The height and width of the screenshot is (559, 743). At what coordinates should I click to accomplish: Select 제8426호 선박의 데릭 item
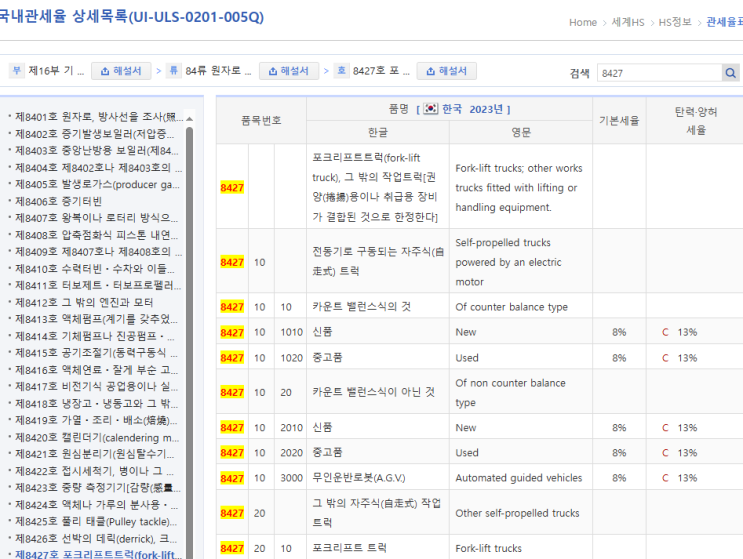pos(96,539)
